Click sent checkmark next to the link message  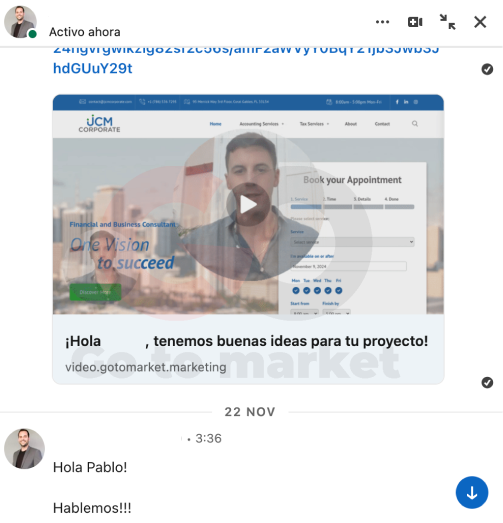coord(487,69)
